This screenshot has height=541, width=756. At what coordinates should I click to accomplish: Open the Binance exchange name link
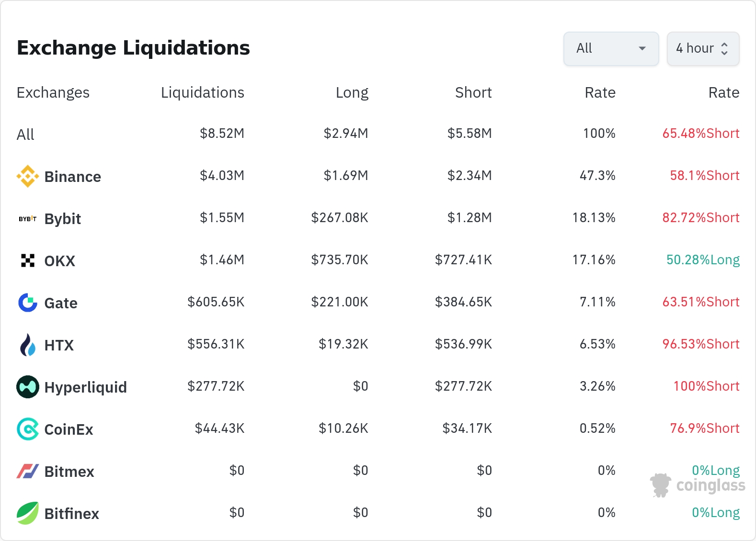click(x=72, y=177)
